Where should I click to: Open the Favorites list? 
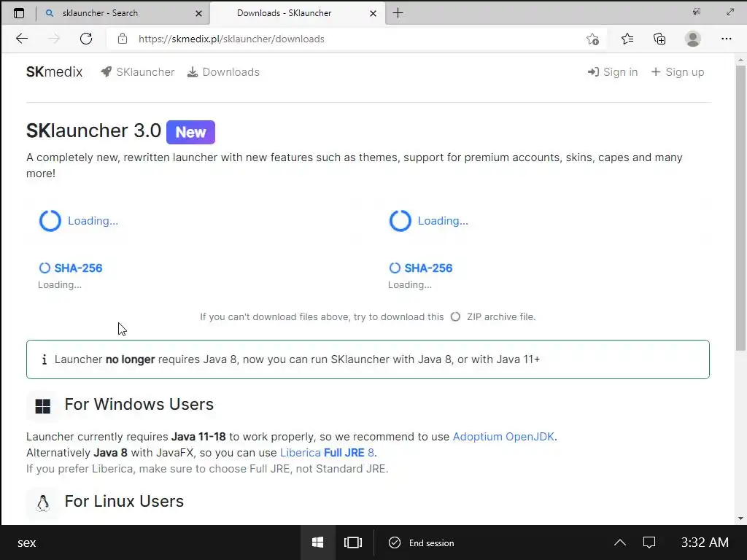pos(627,39)
